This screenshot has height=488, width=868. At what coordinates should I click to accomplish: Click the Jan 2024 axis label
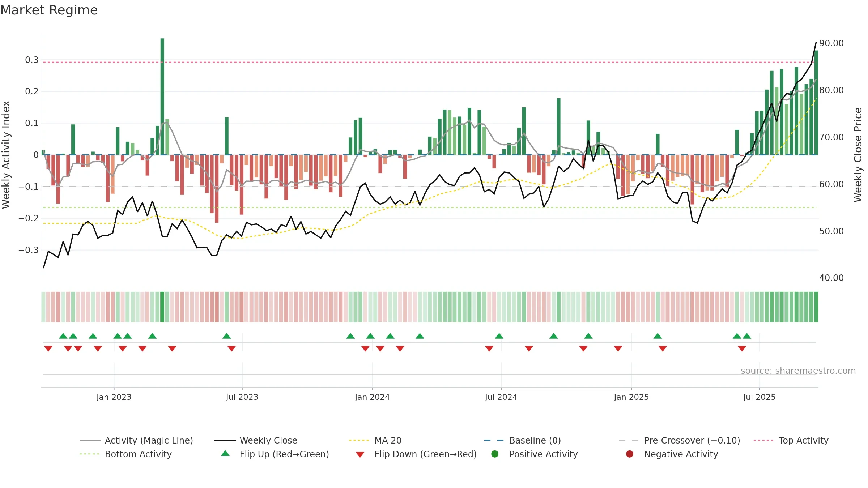pyautogui.click(x=372, y=397)
